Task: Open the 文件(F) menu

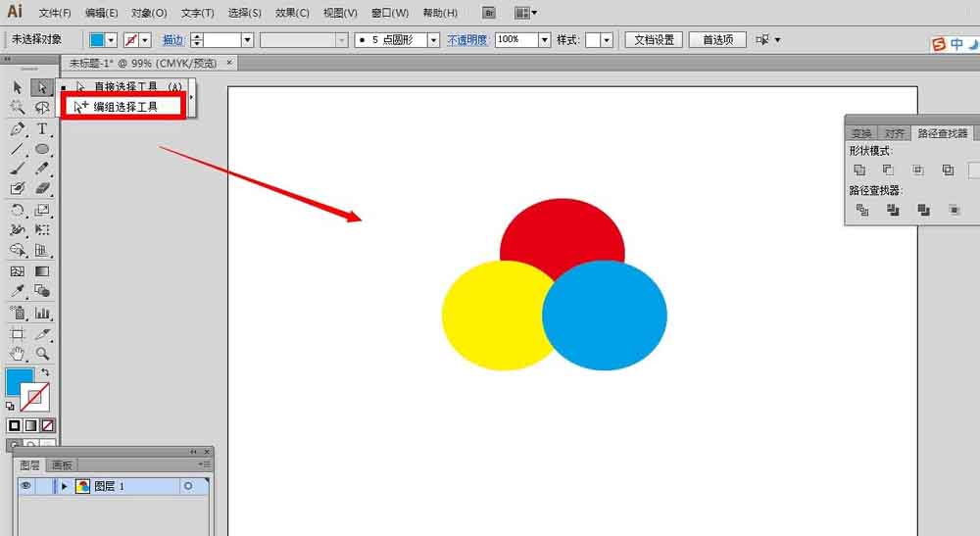Action: (54, 13)
